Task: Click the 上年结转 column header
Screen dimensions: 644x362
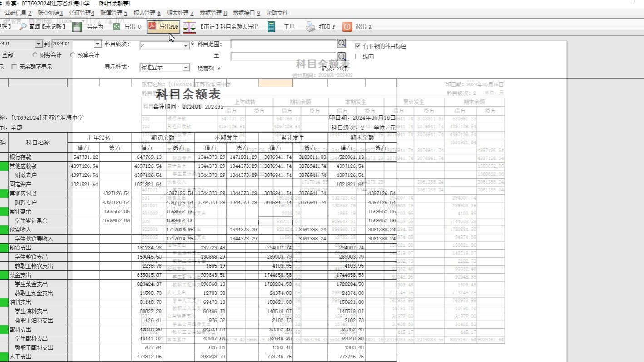Action: (x=99, y=137)
